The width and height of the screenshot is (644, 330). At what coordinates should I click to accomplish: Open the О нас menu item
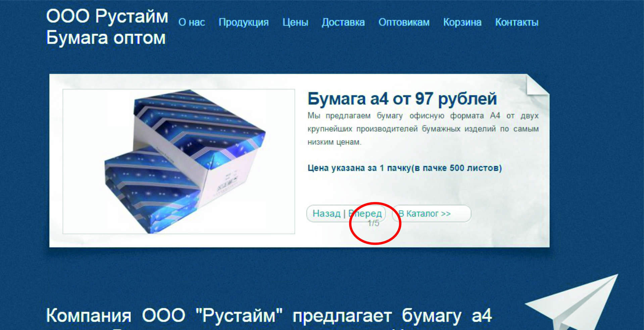click(192, 22)
